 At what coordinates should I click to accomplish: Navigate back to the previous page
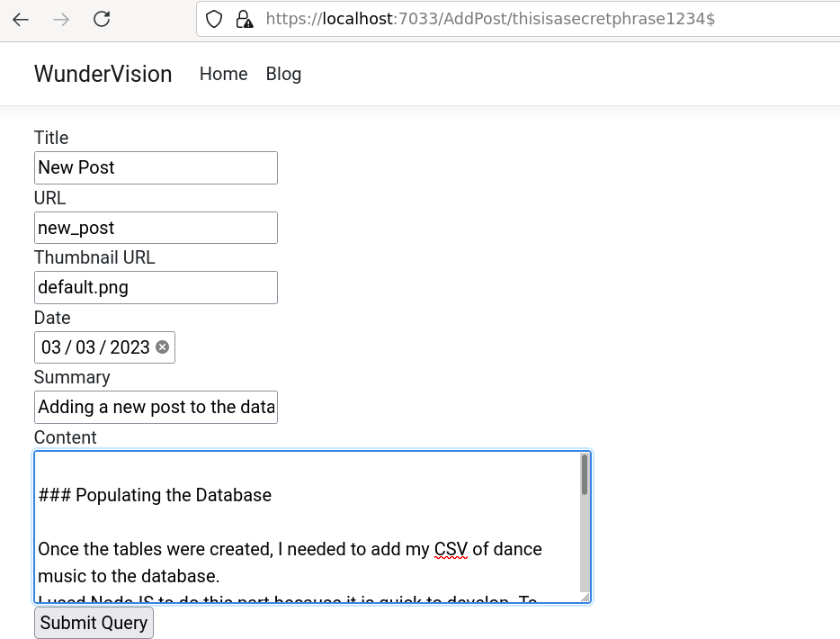point(20,18)
